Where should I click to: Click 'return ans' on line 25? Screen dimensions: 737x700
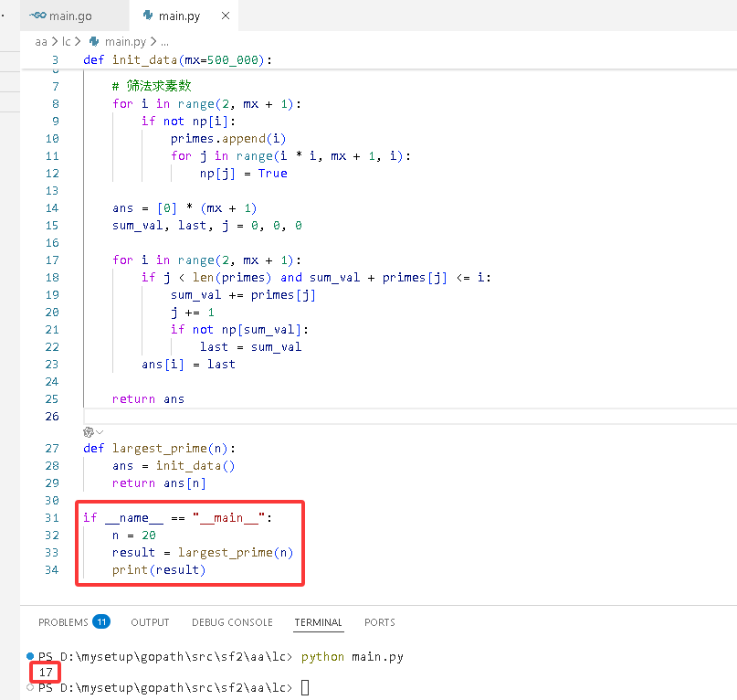click(148, 399)
